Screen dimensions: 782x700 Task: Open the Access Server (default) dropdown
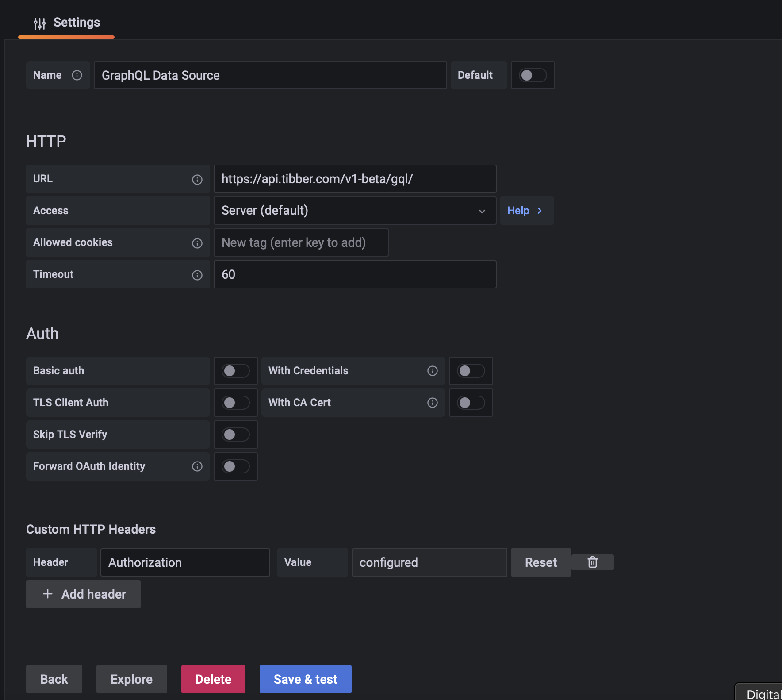pyautogui.click(x=355, y=211)
